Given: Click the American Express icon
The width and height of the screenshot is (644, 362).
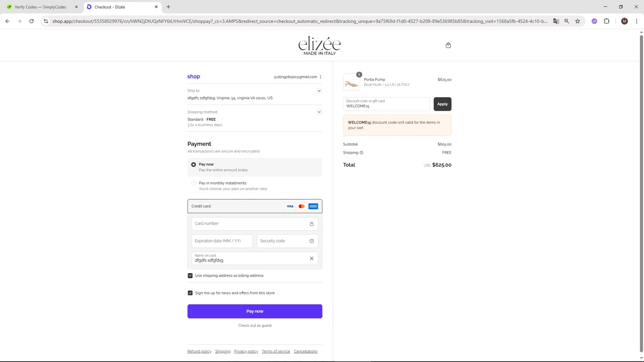Looking at the screenshot, I should 313,206.
